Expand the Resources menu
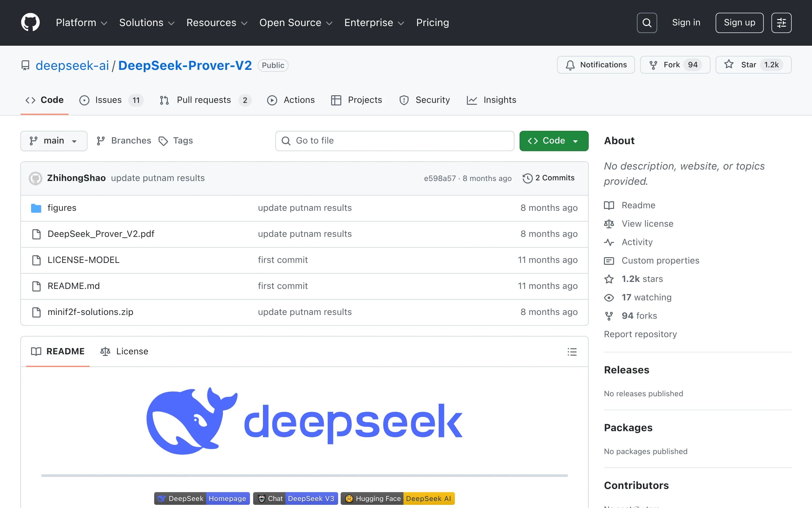Image resolution: width=812 pixels, height=508 pixels. point(217,23)
